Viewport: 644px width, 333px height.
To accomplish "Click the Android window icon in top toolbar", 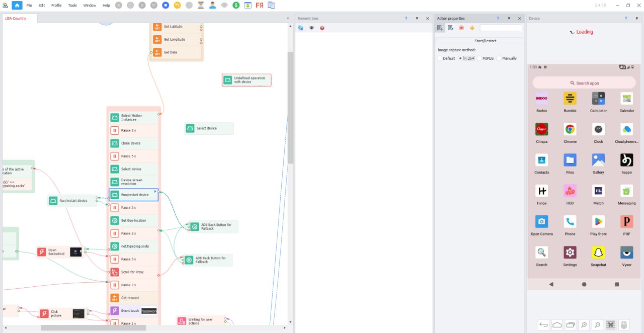I will pyautogui.click(x=248, y=5).
